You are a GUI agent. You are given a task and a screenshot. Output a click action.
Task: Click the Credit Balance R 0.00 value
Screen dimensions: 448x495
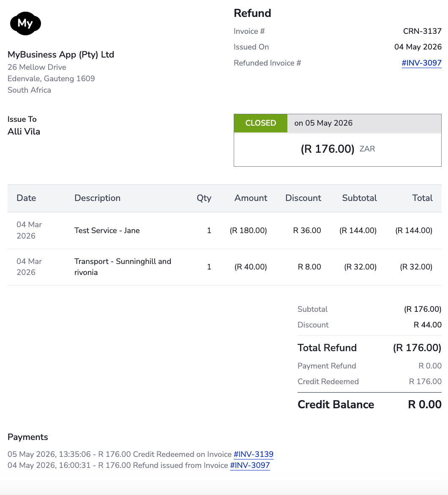tap(425, 404)
